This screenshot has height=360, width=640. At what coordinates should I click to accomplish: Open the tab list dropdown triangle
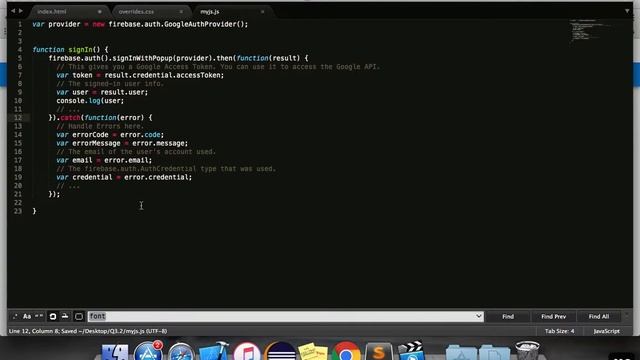627,11
